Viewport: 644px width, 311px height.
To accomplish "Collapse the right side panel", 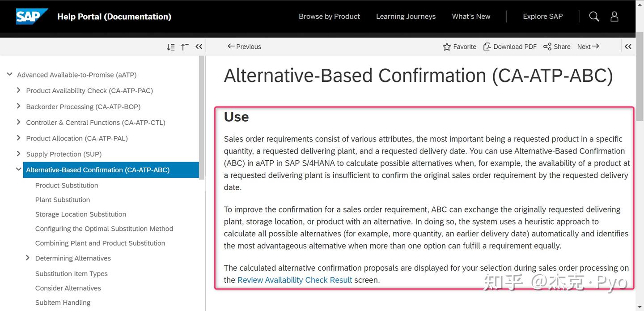I will pyautogui.click(x=628, y=47).
